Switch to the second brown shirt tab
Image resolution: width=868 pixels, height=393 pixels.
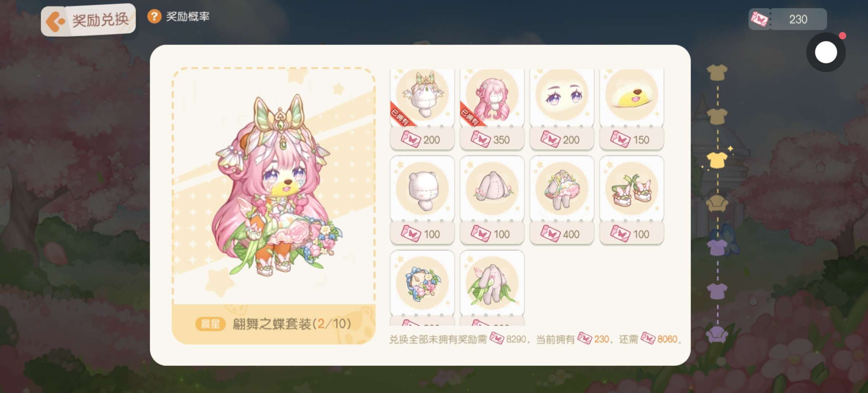(x=717, y=116)
